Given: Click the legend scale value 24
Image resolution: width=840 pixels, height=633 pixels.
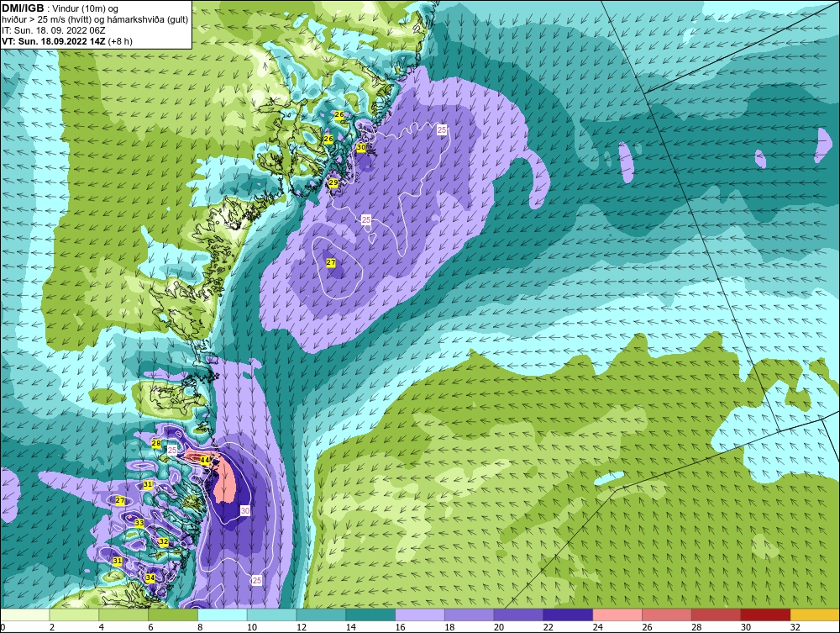Looking at the screenshot, I should 598,627.
